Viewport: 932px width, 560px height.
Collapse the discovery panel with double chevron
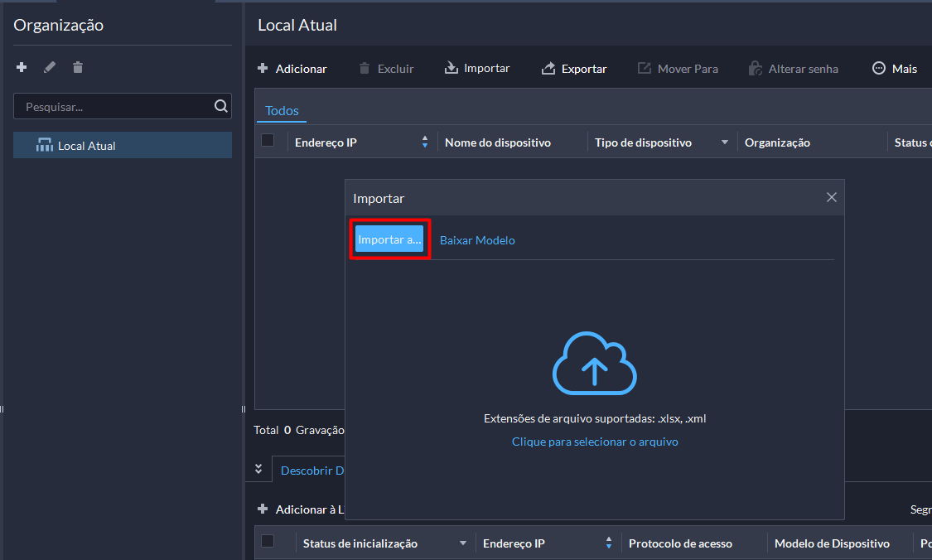(x=258, y=469)
